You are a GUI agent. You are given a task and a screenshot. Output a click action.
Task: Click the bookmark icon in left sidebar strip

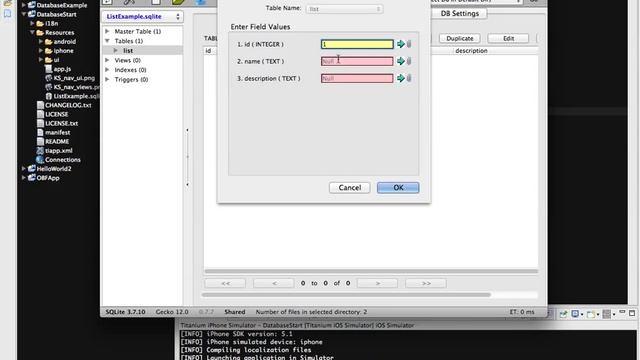click(x=7, y=13)
